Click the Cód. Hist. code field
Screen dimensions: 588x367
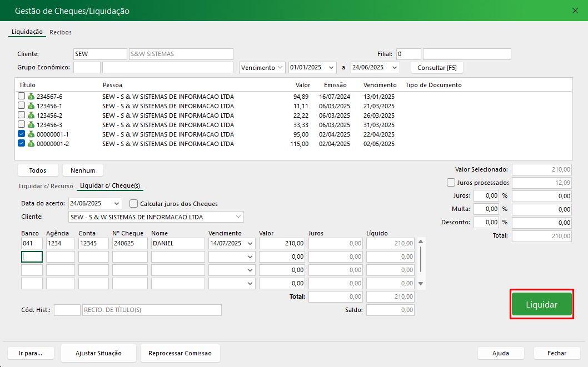pyautogui.click(x=67, y=310)
